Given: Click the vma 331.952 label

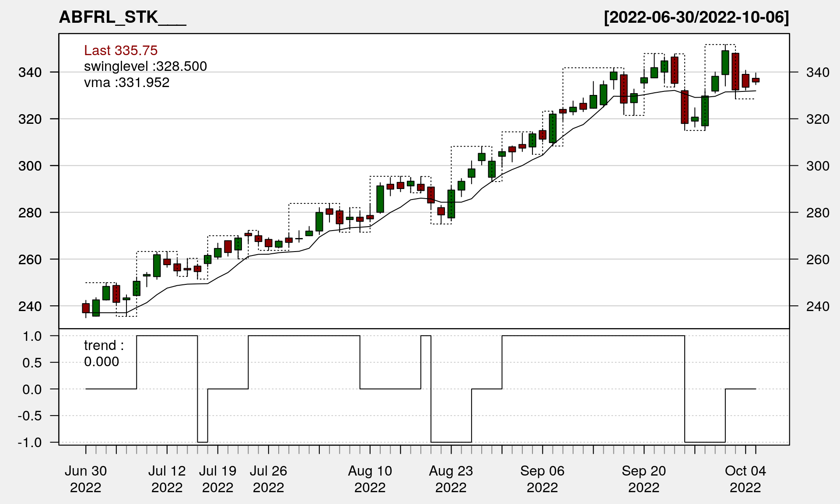Looking at the screenshot, I should pos(126,82).
